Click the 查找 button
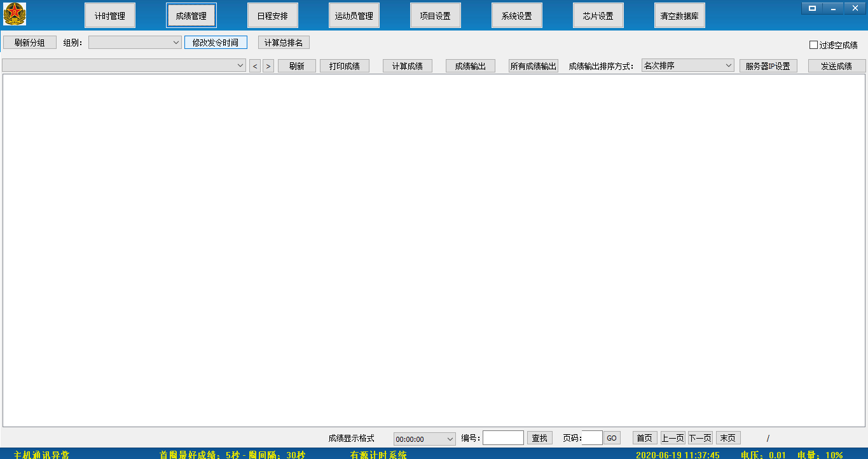Image resolution: width=868 pixels, height=459 pixels. (x=540, y=438)
